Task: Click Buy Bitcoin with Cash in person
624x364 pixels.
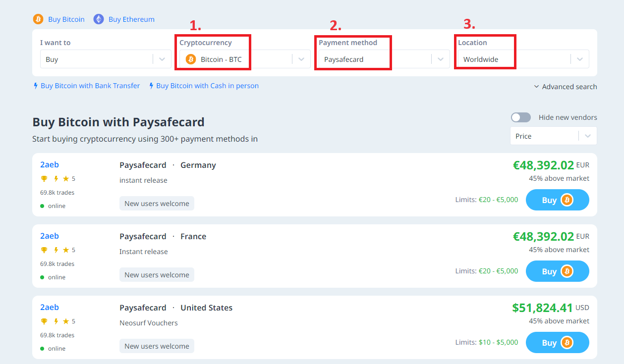Action: coord(207,86)
